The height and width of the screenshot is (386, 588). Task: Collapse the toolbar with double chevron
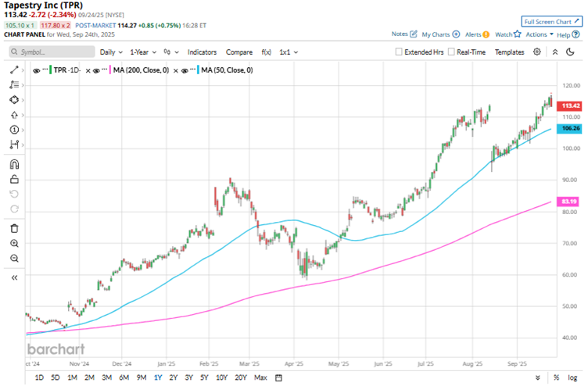coord(14,277)
